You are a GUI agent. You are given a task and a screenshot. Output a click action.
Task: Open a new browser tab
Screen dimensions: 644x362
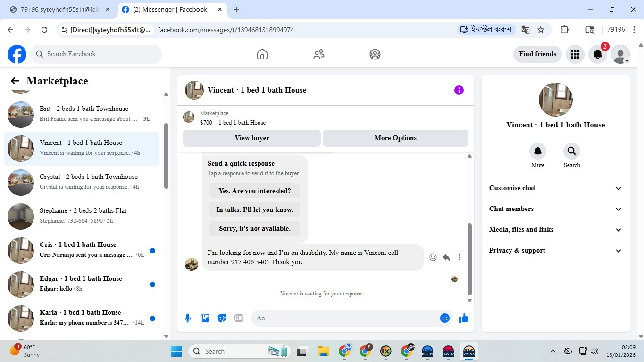[x=237, y=9]
